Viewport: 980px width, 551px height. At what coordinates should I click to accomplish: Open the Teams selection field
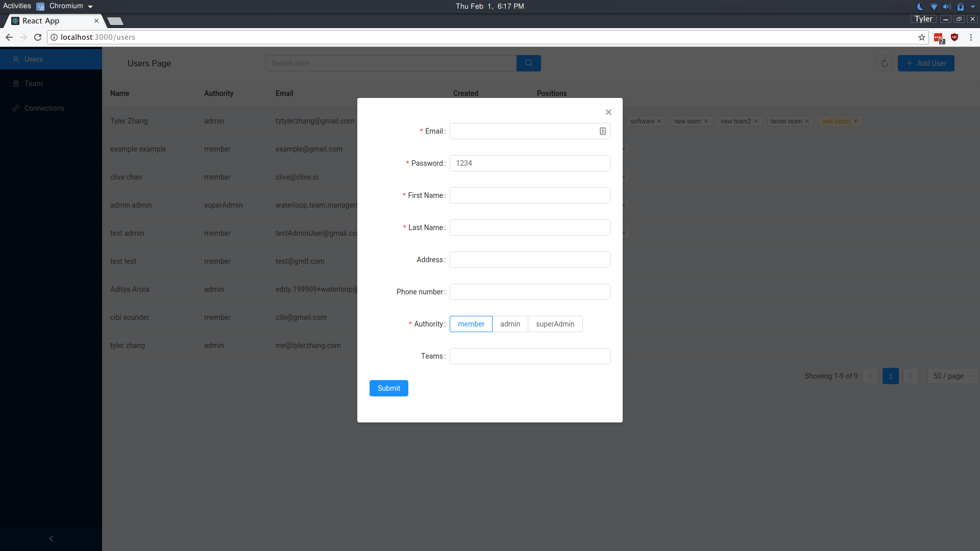coord(530,356)
